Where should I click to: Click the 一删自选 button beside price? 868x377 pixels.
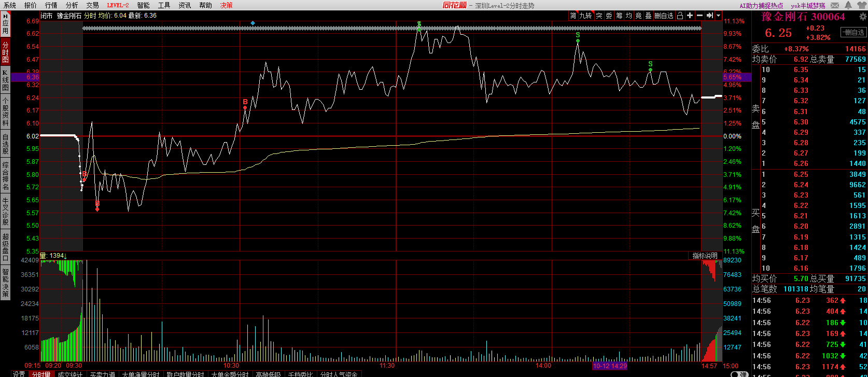click(853, 32)
